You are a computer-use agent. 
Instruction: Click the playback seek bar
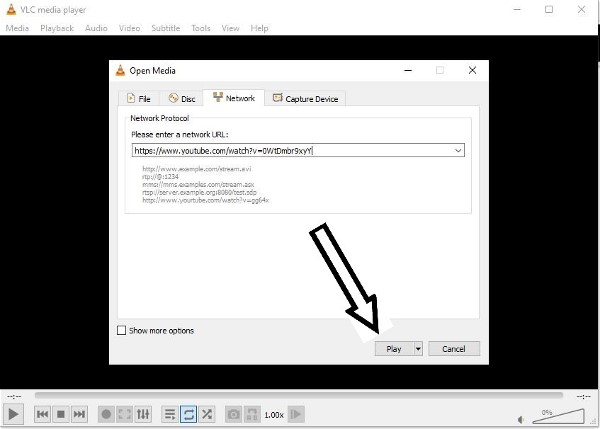[298, 395]
